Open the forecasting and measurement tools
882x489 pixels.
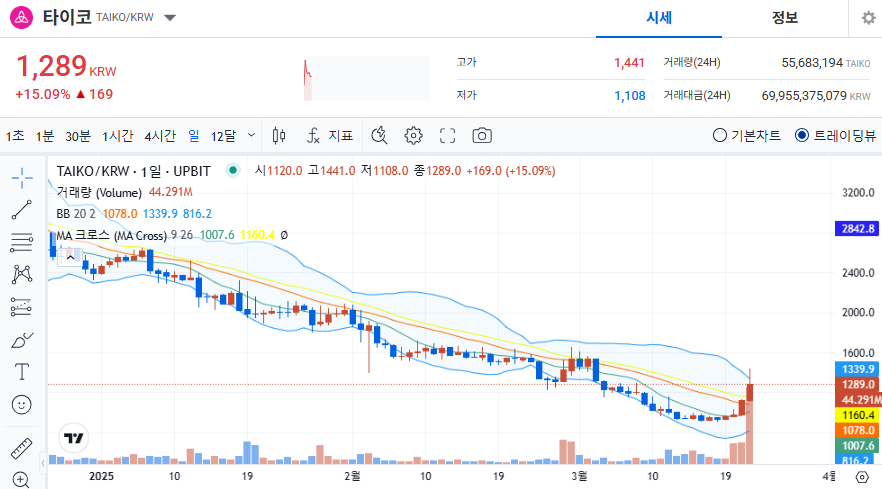pos(22,307)
